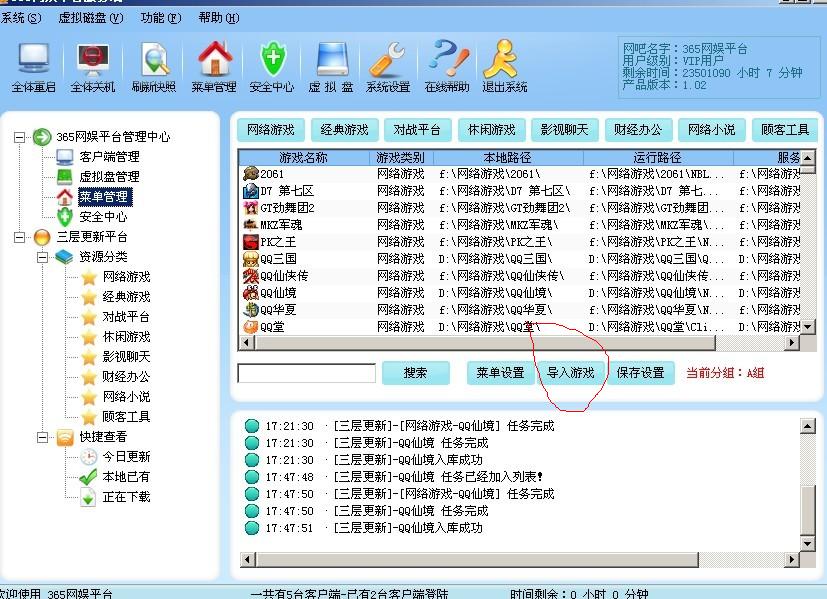Open the 系统(S) menu

[x=21, y=18]
